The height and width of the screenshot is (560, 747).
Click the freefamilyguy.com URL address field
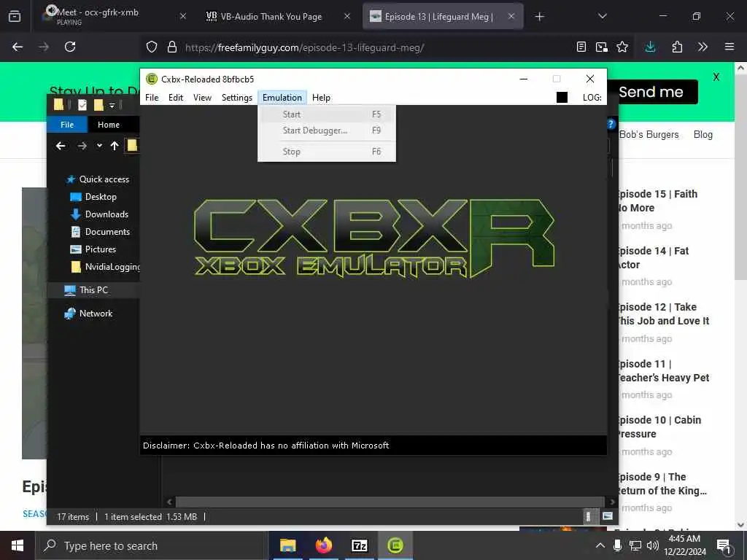point(305,47)
